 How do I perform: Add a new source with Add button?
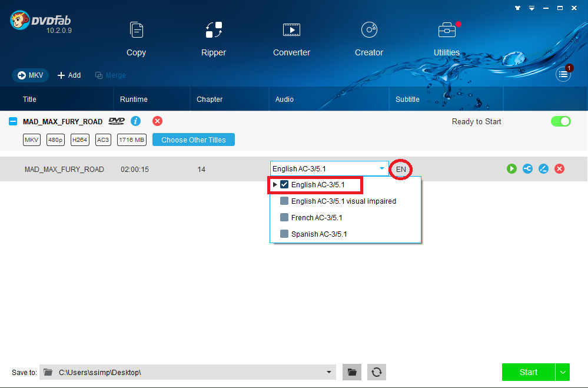pyautogui.click(x=69, y=75)
